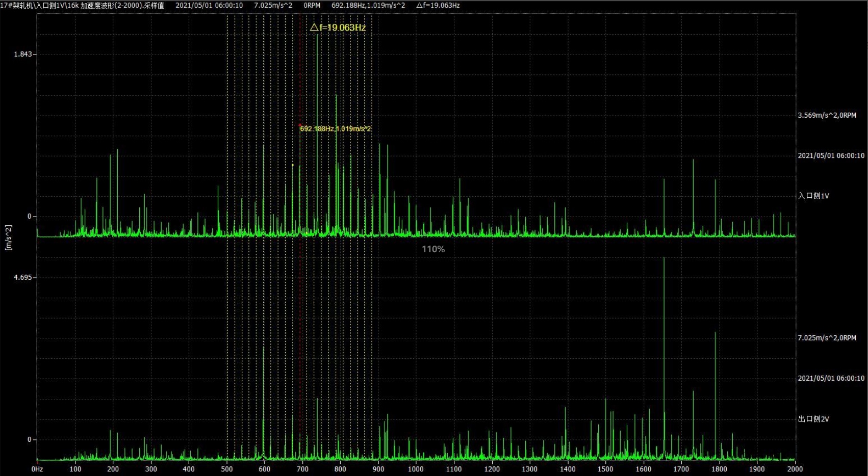
Task: Click the 1.843 Y-axis tick value
Action: point(22,55)
